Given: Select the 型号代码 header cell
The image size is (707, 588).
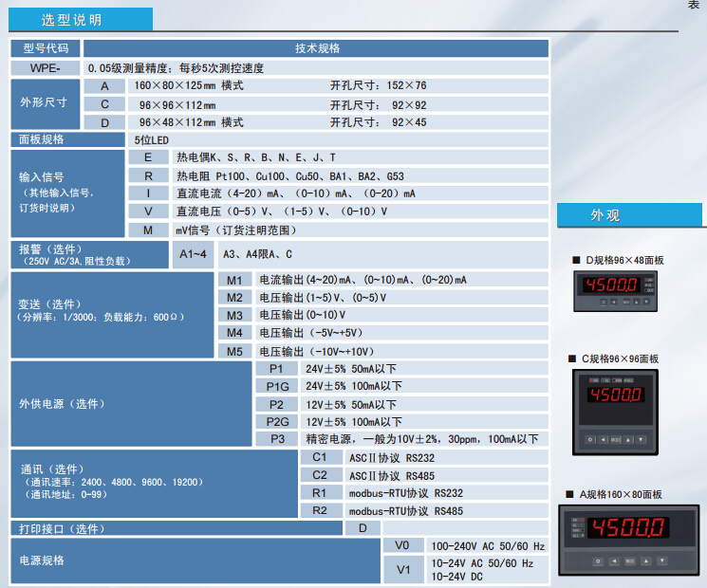Looking at the screenshot, I should click(x=45, y=48).
